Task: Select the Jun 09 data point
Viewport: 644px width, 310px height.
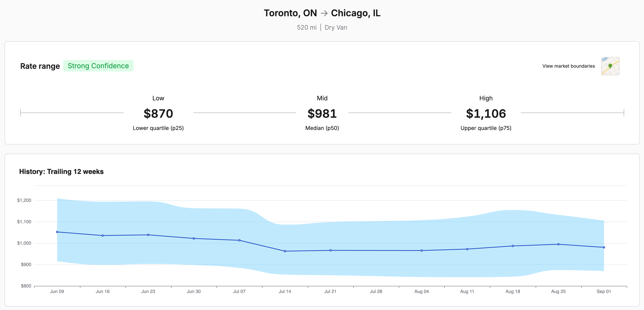Action: 57,232
